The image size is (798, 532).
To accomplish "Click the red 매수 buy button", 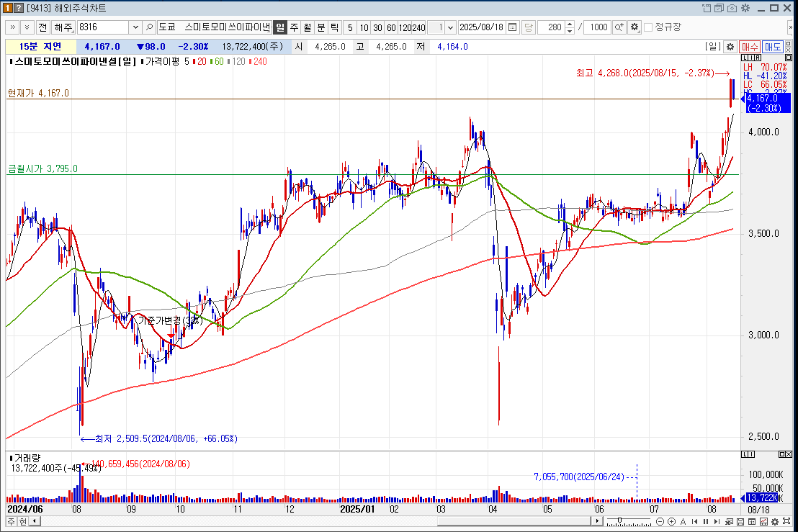I will (x=750, y=47).
